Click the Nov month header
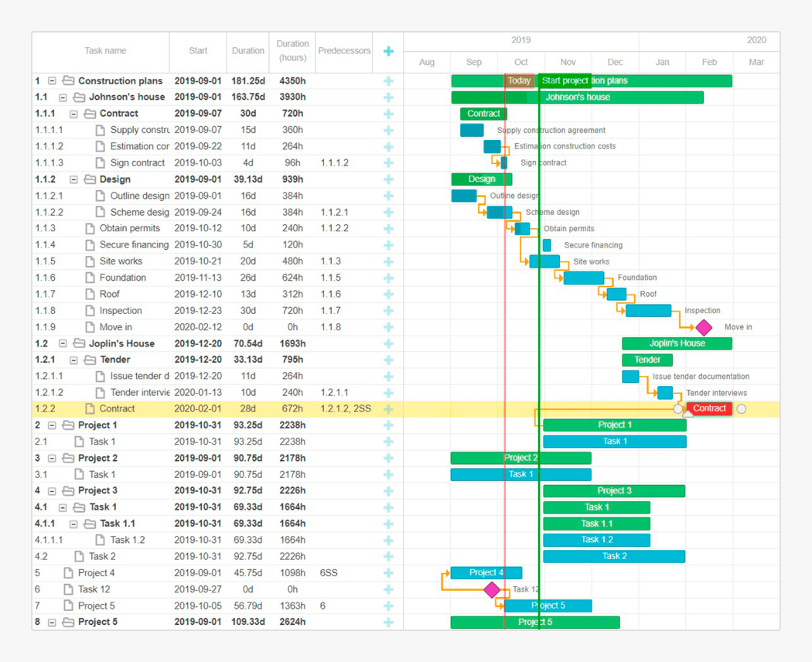This screenshot has height=662, width=812. coord(568,62)
